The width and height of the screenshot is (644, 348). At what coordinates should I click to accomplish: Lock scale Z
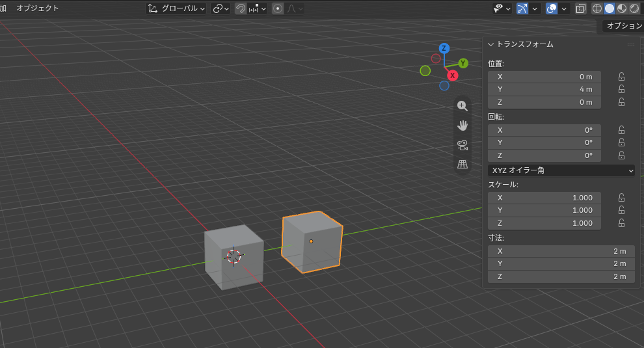pyautogui.click(x=621, y=222)
